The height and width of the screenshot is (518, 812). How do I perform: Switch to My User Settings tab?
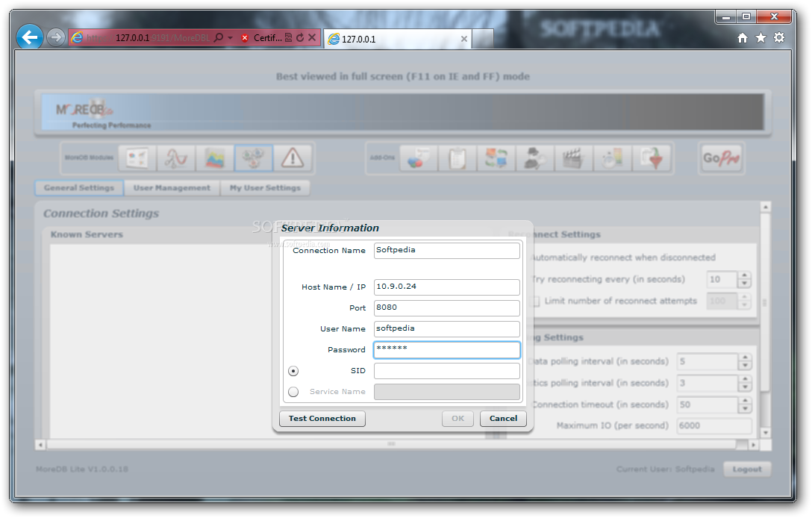point(265,187)
